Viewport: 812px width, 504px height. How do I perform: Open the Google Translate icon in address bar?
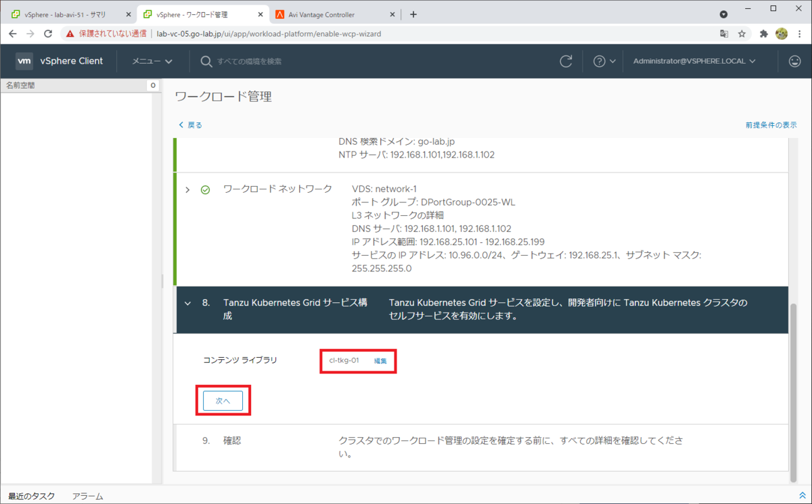coord(724,32)
